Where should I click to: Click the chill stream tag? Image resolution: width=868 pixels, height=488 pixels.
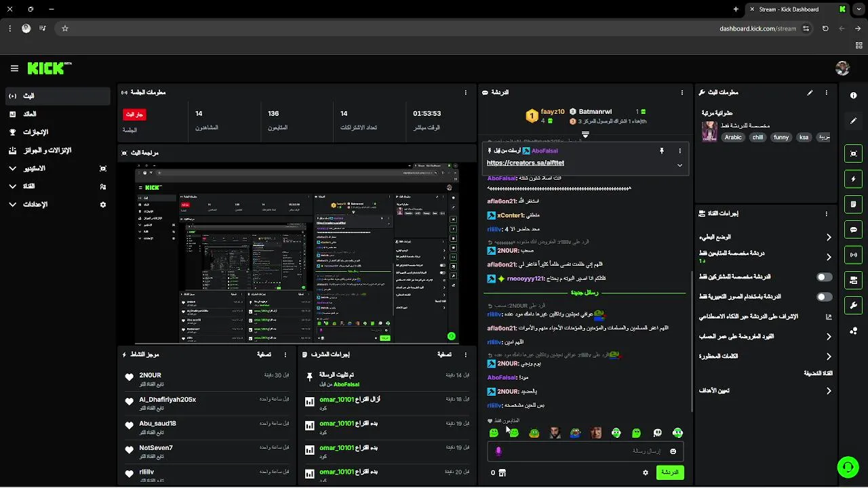pyautogui.click(x=758, y=137)
